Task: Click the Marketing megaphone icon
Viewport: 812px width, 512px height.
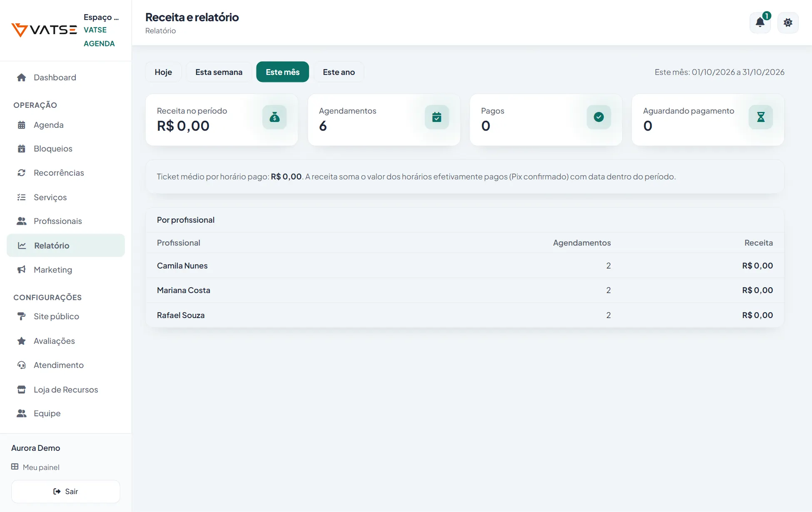Action: coord(22,270)
